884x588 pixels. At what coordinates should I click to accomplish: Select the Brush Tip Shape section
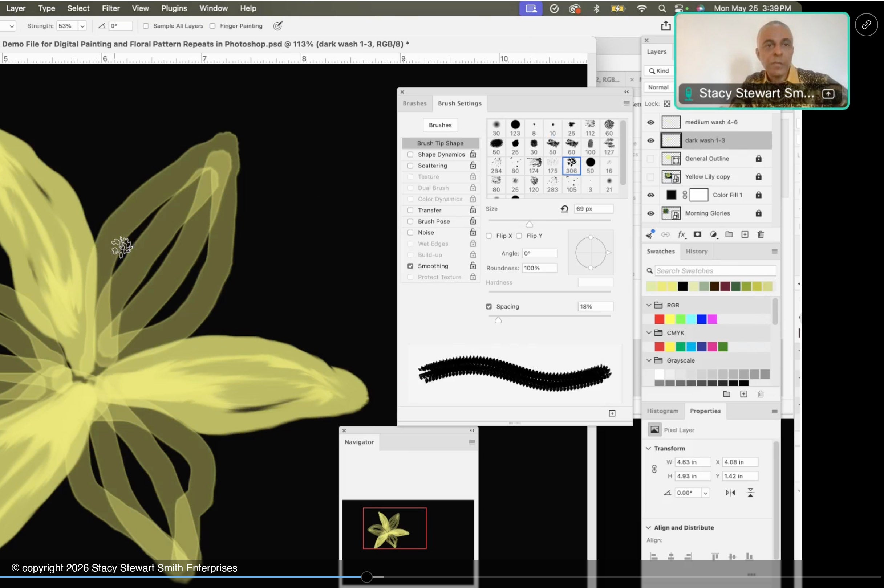[440, 143]
